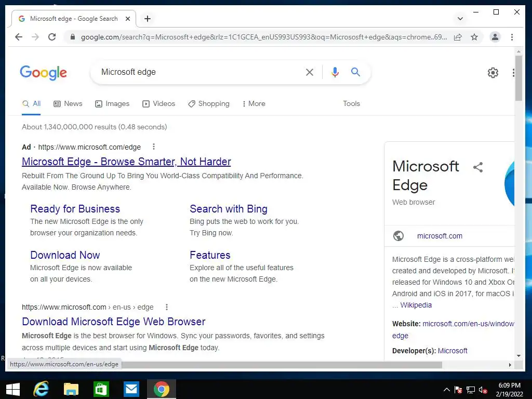Go back to the previous page
Image resolution: width=532 pixels, height=399 pixels.
(19, 37)
